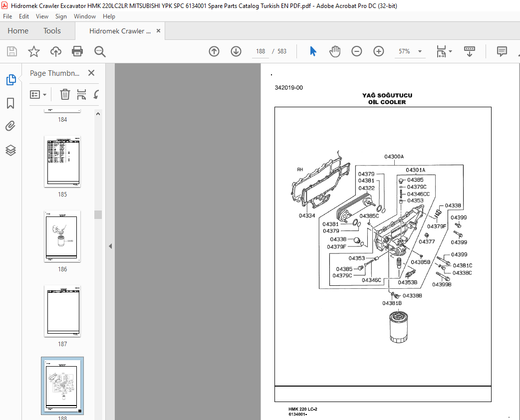520x420 pixels.
Task: Click the cloud upload icon
Action: click(56, 51)
